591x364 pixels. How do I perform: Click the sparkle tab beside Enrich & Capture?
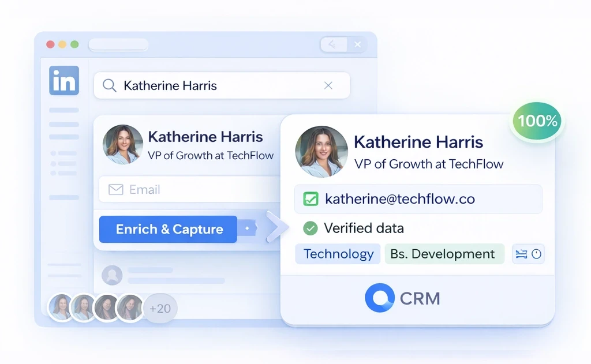(247, 228)
